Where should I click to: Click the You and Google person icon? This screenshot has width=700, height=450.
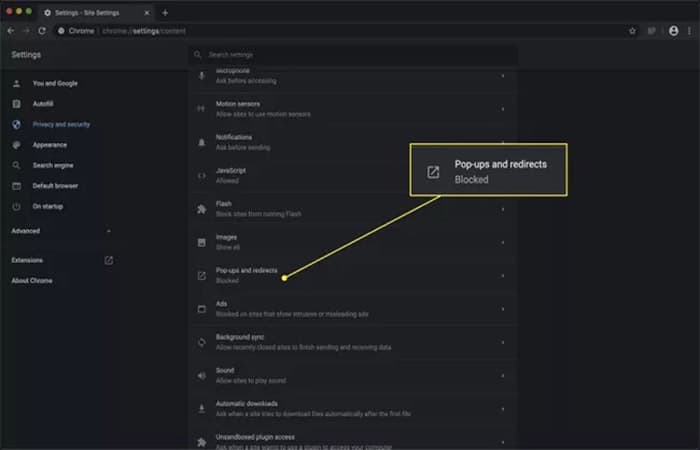click(17, 83)
